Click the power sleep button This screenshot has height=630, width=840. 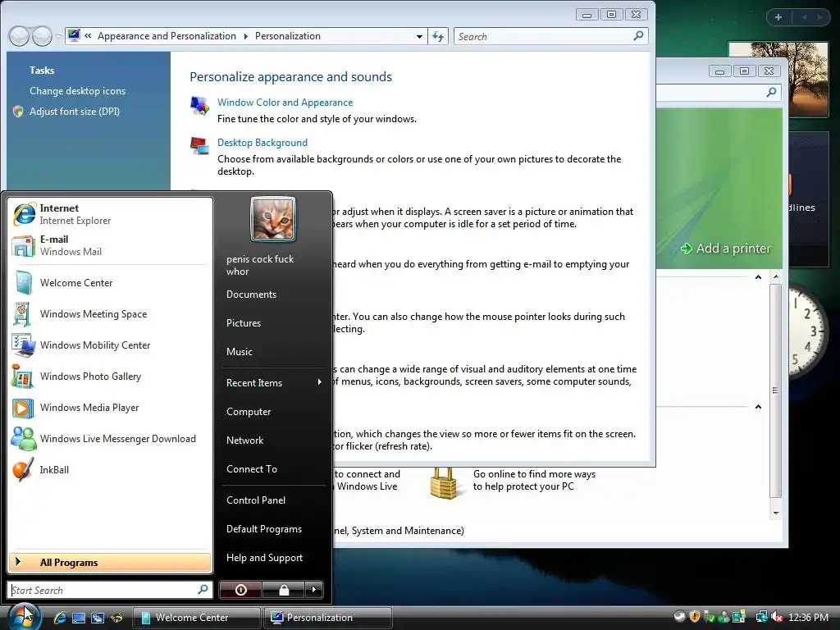[x=240, y=590]
